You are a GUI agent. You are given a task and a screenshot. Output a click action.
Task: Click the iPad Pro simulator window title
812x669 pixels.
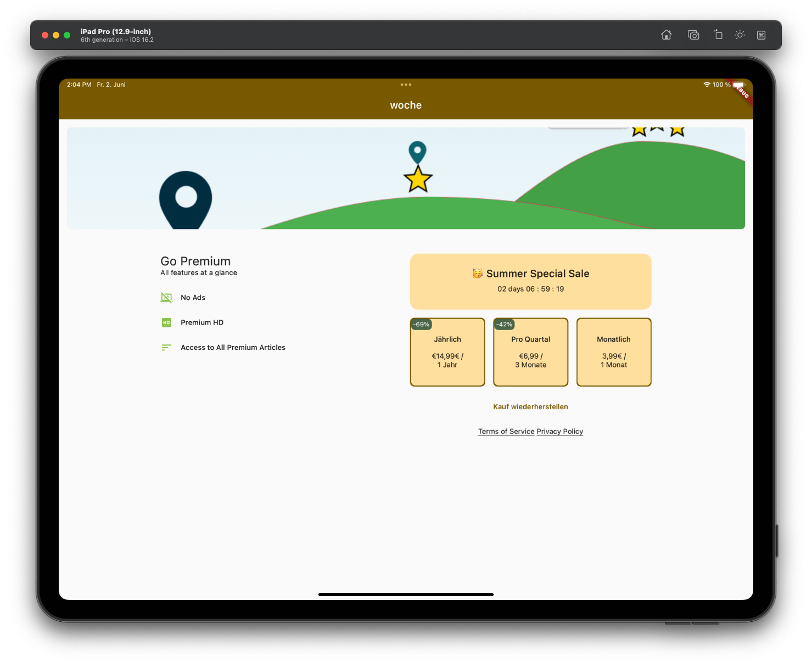coord(116,31)
